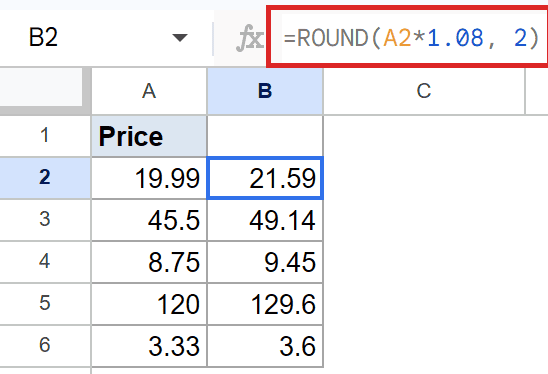Select cell containing 3.6
This screenshot has width=548, height=374.
[265, 346]
